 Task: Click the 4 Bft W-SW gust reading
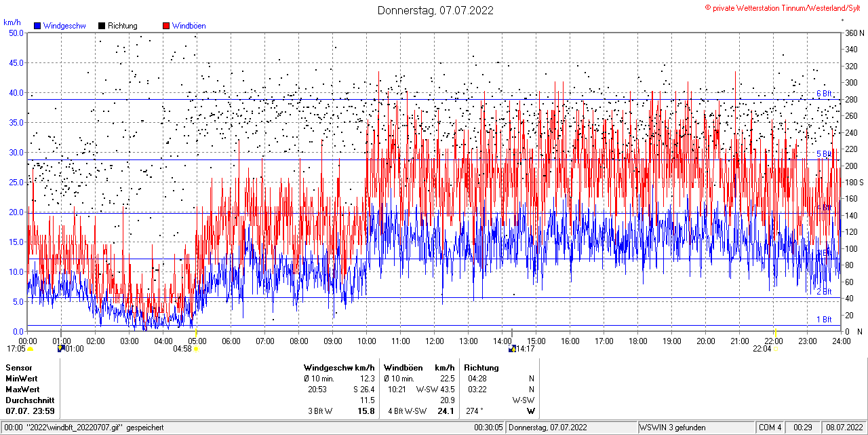407,411
